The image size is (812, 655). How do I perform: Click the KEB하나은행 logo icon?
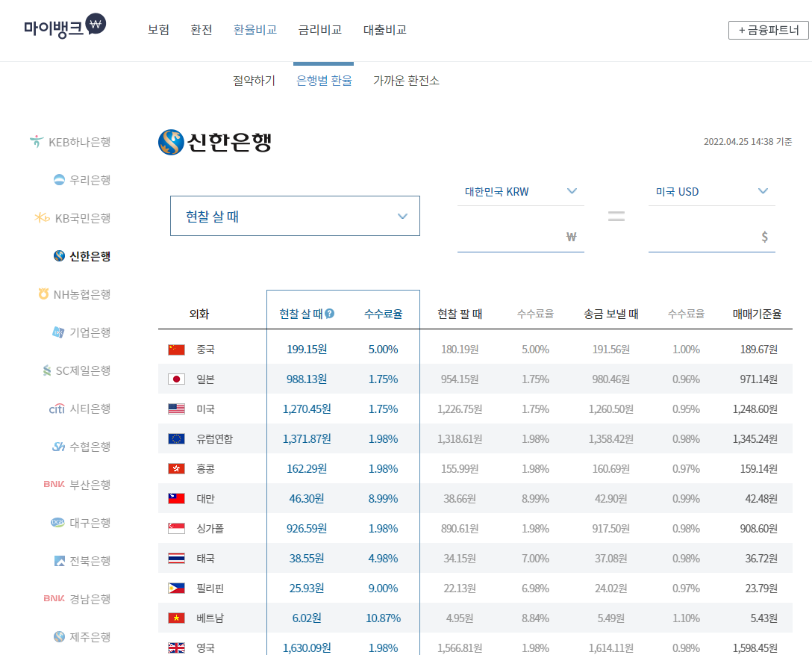tap(37, 141)
